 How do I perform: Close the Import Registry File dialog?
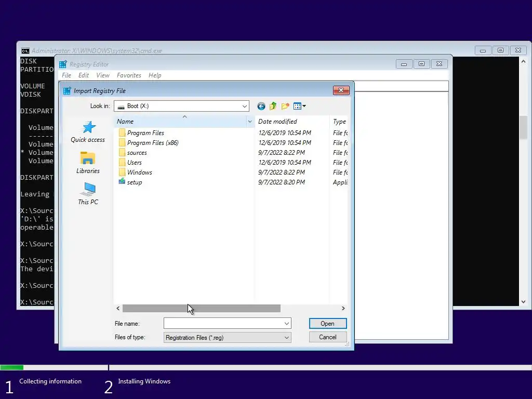[x=341, y=90]
